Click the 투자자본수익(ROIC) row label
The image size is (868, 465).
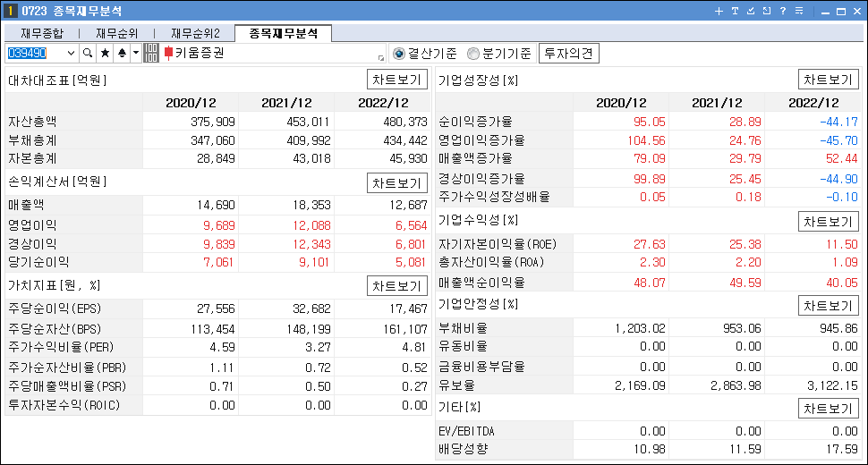coord(64,405)
